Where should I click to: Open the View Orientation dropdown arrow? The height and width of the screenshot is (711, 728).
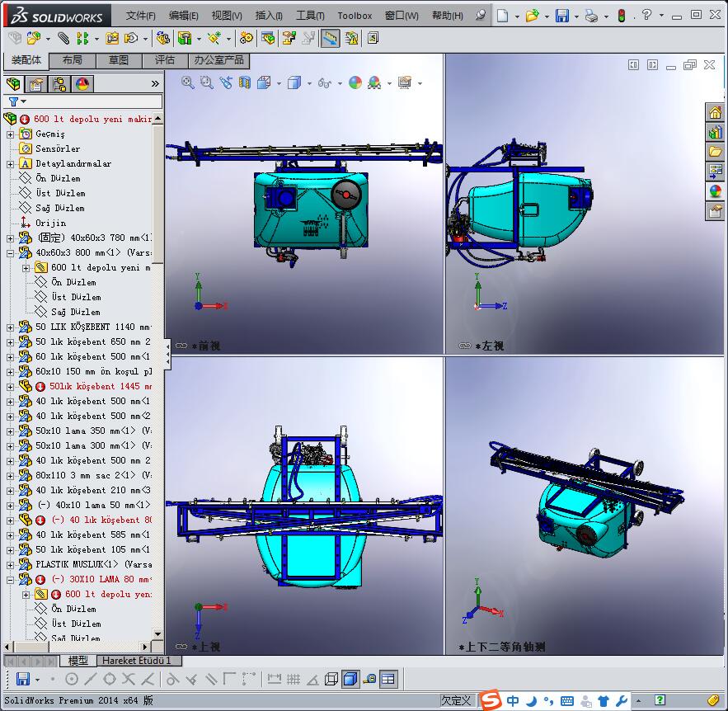279,83
